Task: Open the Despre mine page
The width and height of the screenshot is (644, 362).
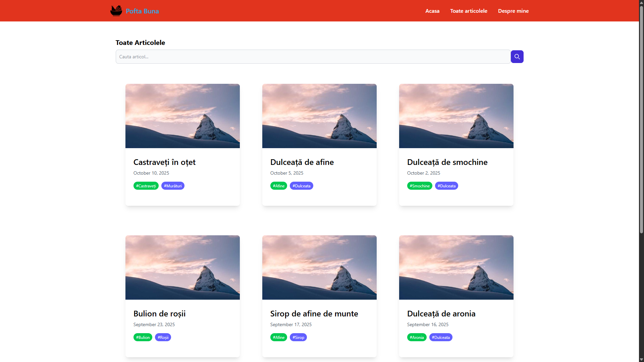Action: pos(513,11)
